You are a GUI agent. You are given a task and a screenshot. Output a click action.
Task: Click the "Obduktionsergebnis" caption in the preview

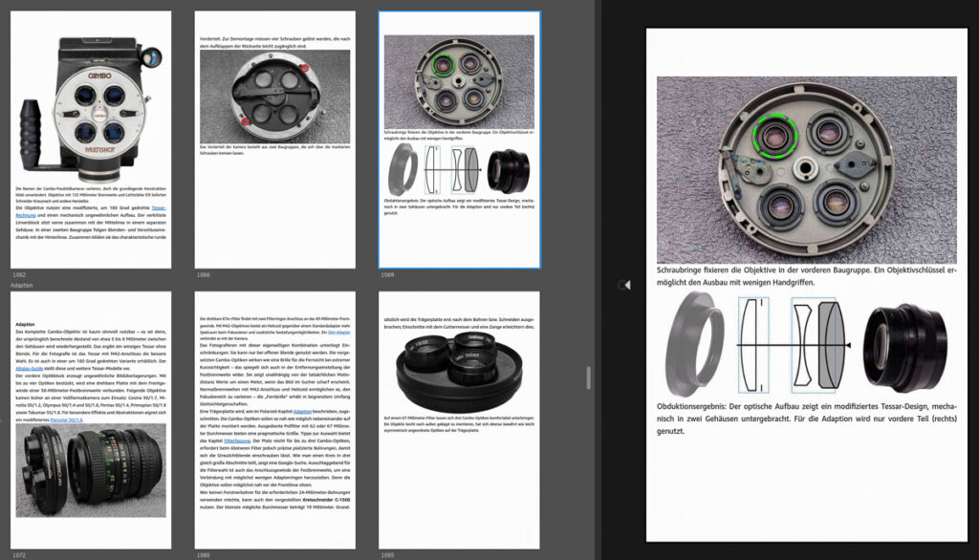coord(807,419)
